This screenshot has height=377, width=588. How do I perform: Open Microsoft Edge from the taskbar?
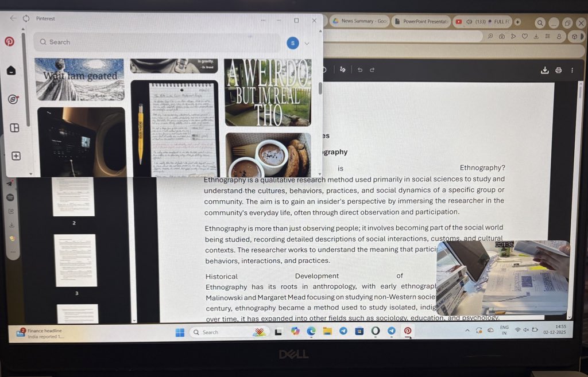[311, 331]
